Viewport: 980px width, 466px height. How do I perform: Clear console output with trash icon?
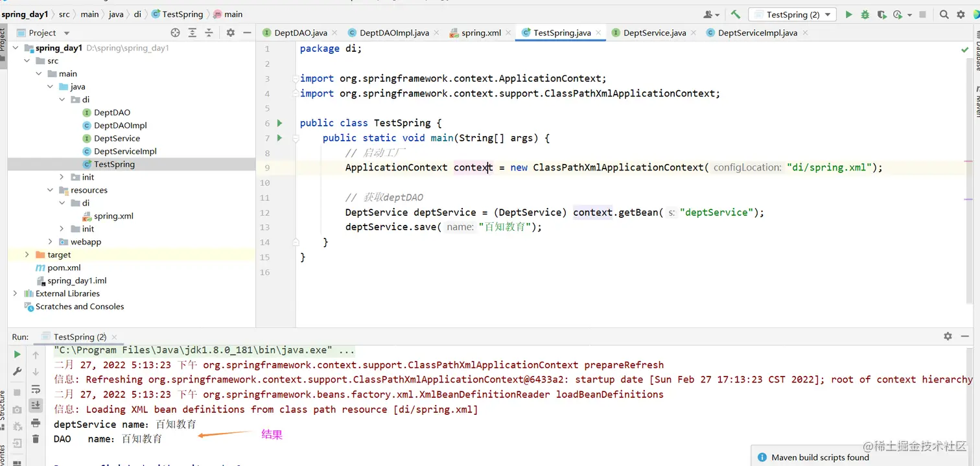[x=36, y=439]
